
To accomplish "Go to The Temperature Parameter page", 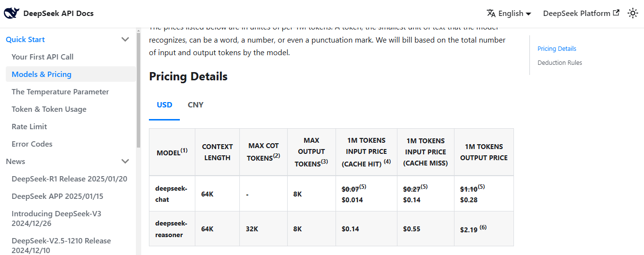I will tap(60, 92).
